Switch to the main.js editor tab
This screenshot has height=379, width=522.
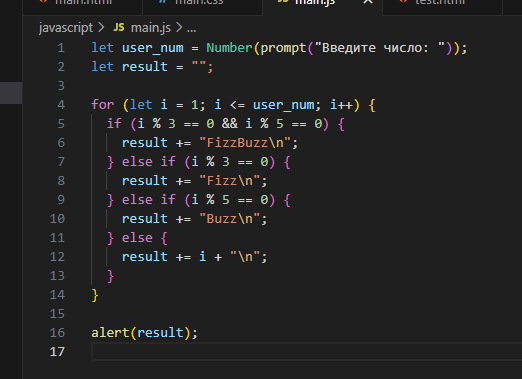[x=323, y=5]
